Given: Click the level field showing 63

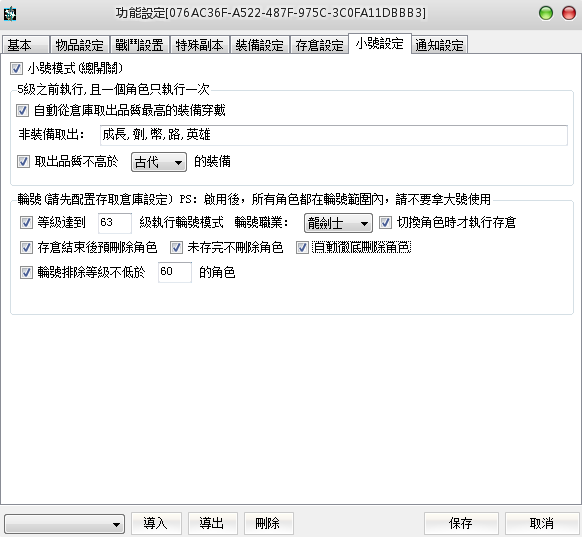Looking at the screenshot, I should [x=115, y=223].
